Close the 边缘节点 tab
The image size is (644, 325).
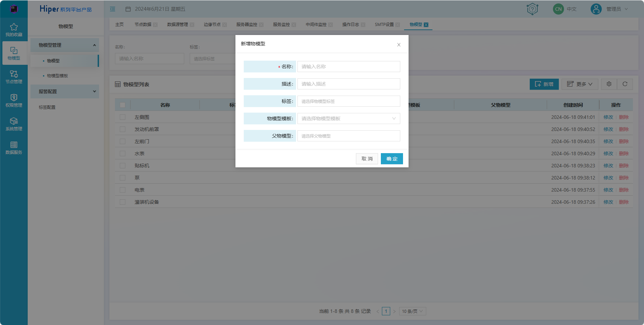pos(225,25)
